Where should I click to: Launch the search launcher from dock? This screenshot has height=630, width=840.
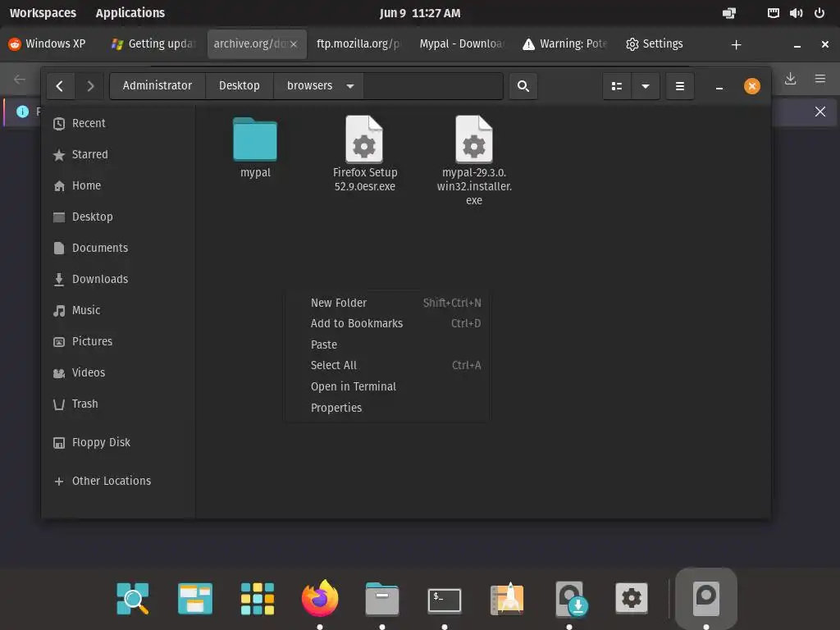(x=133, y=598)
